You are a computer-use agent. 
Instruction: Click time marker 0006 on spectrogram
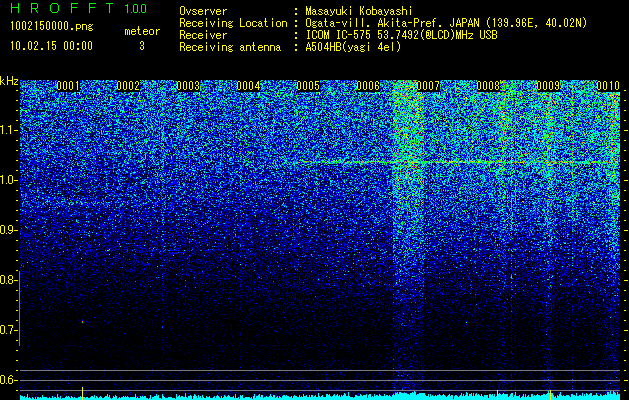tap(368, 86)
